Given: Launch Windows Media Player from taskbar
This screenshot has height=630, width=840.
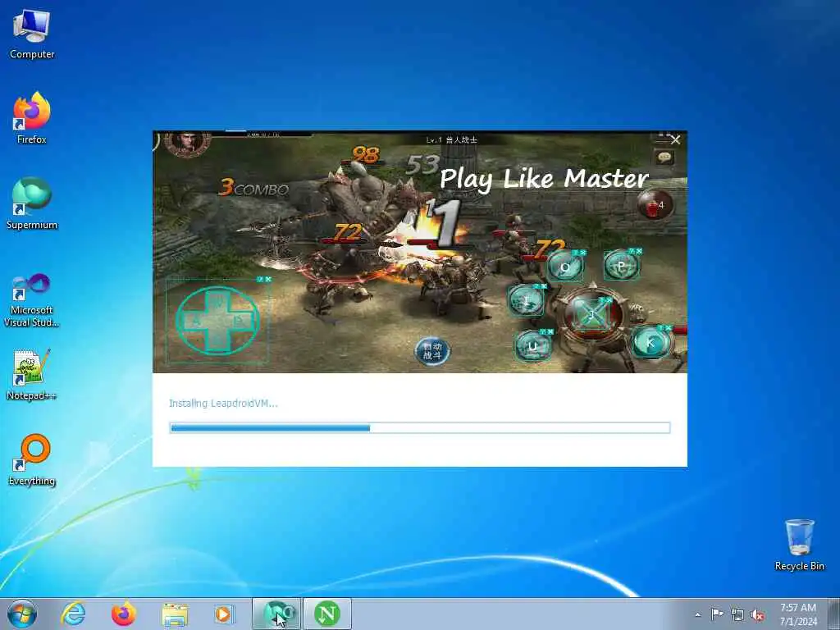Looking at the screenshot, I should (x=224, y=614).
